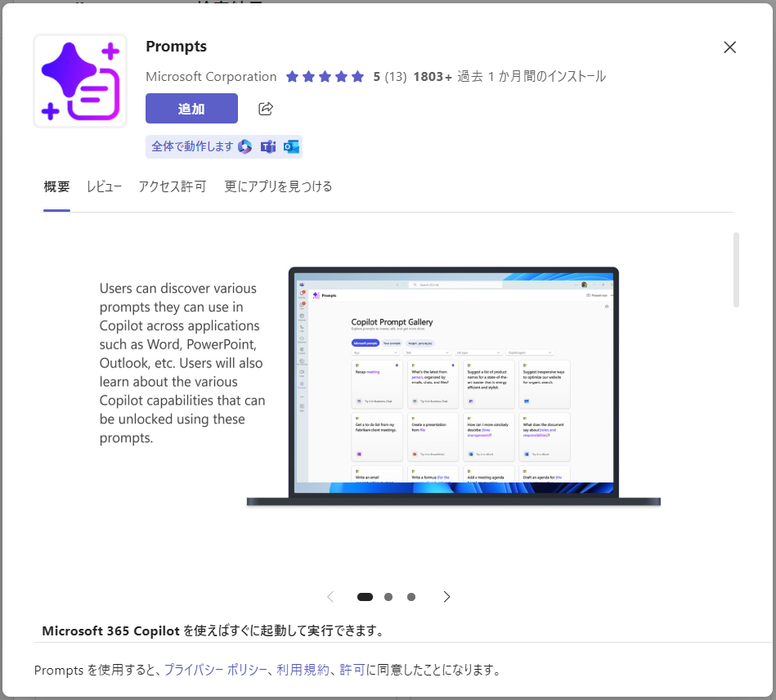This screenshot has width=776, height=700.
Task: Click the Microsoft Corporation publisher name
Action: coord(211,77)
